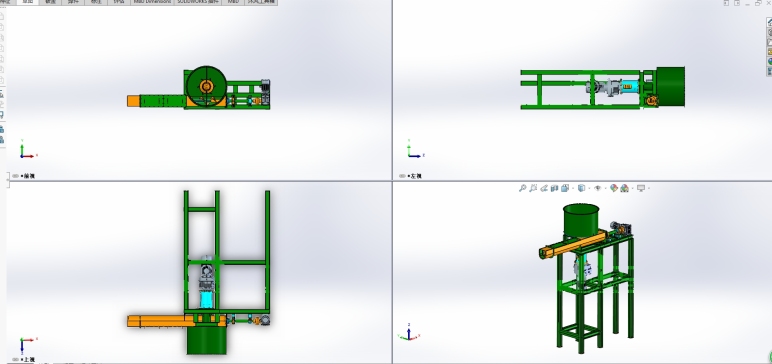772x364 pixels.
Task: Toggle Hide/Show Items eye icon
Action: pyautogui.click(x=598, y=188)
